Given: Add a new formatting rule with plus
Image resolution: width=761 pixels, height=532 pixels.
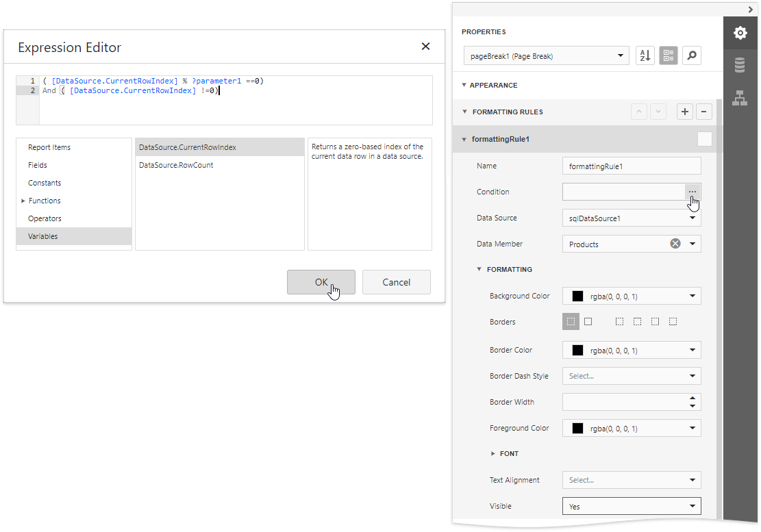Looking at the screenshot, I should click(684, 112).
